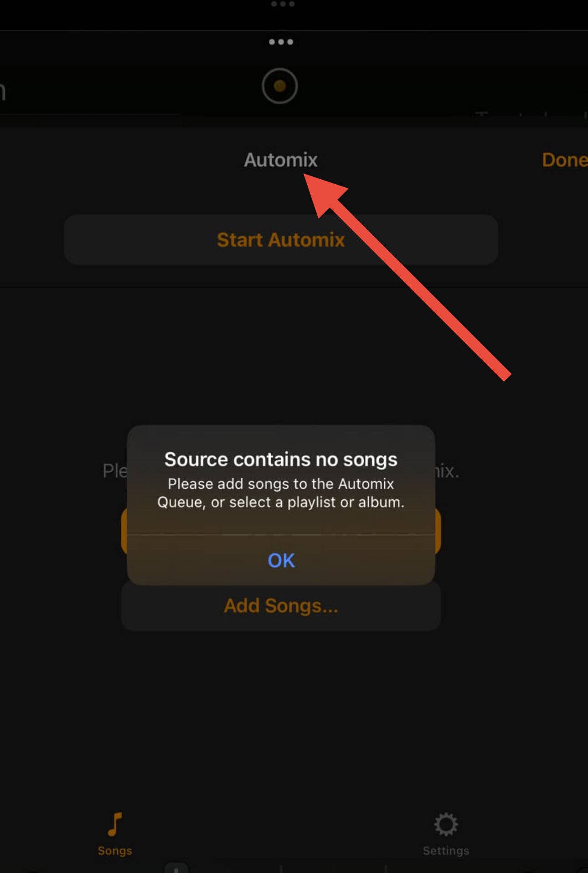Open the Settings gear icon
Viewport: 588px width, 873px height.
[x=446, y=824]
